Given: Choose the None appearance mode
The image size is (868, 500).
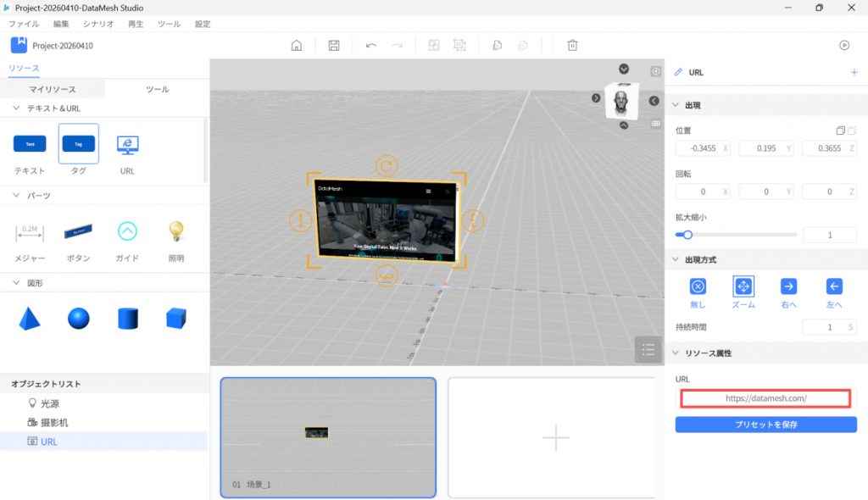Looking at the screenshot, I should coord(698,286).
